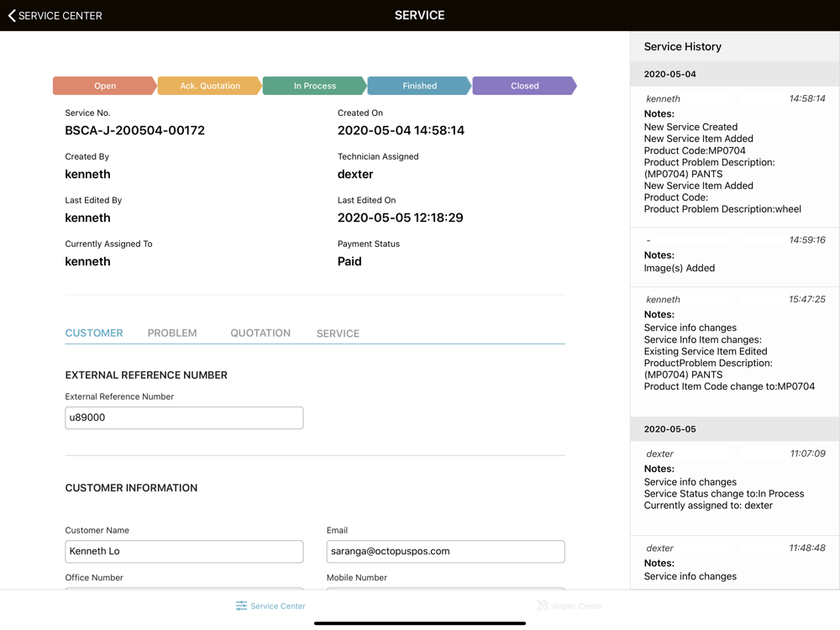Set the service status to Closed
840x630 pixels.
pyautogui.click(x=524, y=86)
